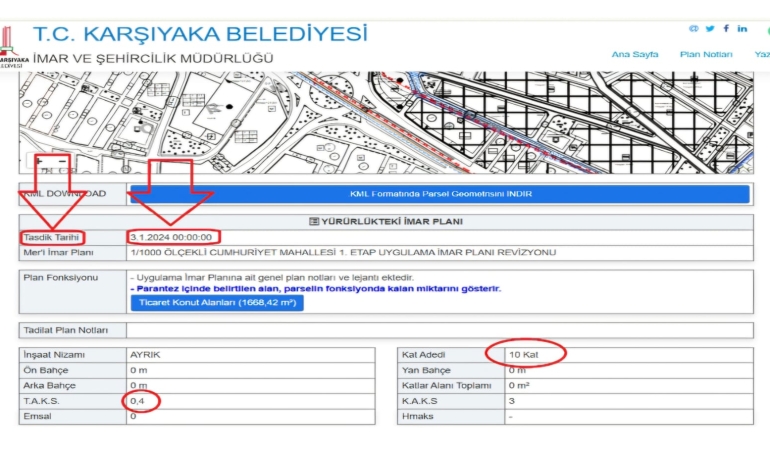The width and height of the screenshot is (770, 450).
Task: Select the Tadilat Plan Notları label
Action: [65, 330]
